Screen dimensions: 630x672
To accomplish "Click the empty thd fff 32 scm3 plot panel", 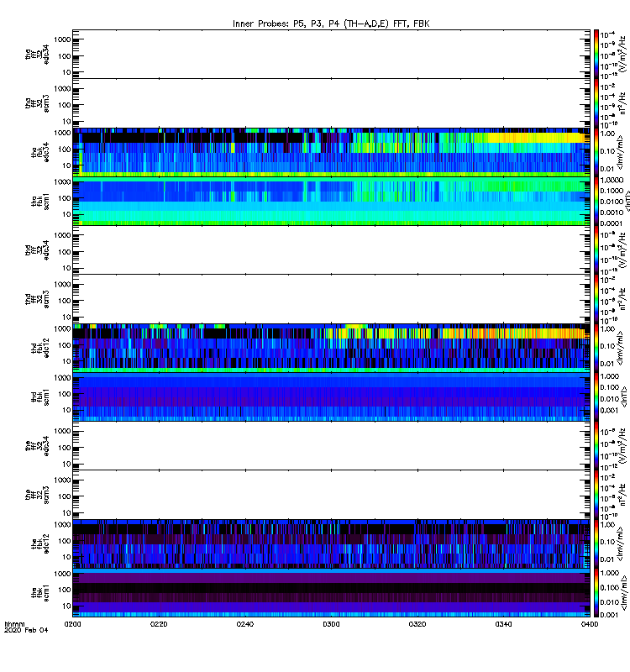I will pos(331,299).
